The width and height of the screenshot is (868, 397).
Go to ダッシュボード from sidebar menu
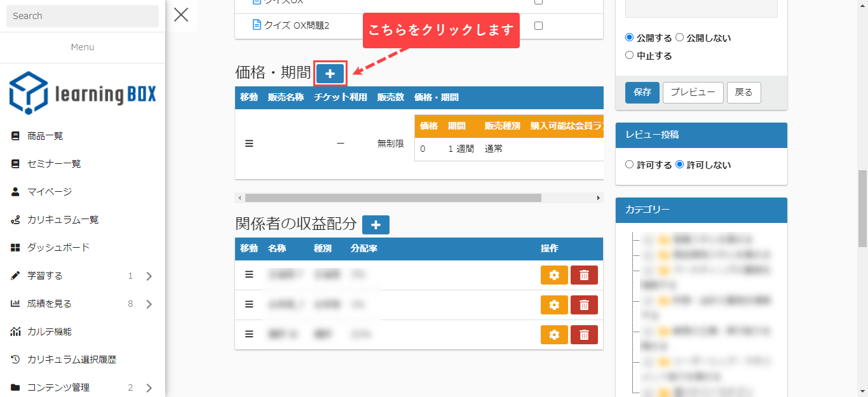point(58,248)
